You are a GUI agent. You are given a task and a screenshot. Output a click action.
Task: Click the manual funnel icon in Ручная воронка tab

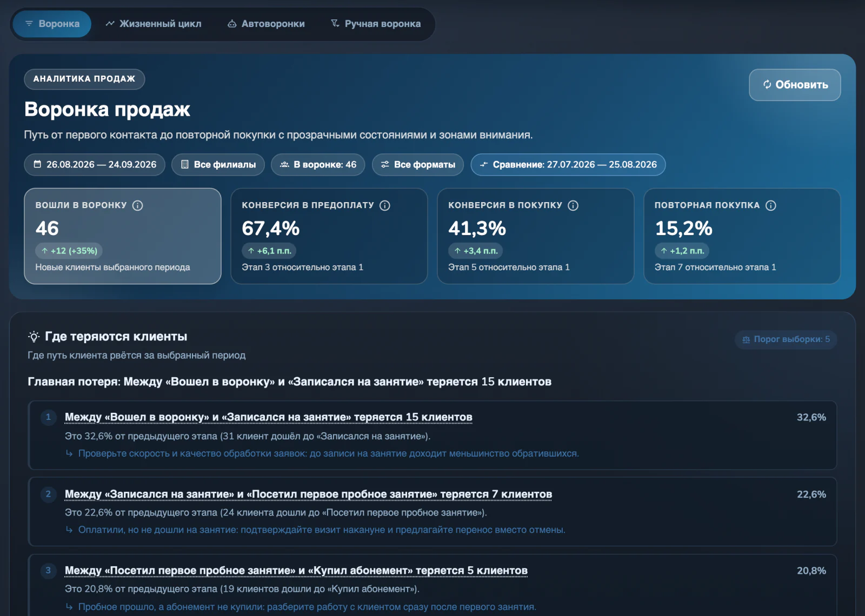tap(335, 23)
